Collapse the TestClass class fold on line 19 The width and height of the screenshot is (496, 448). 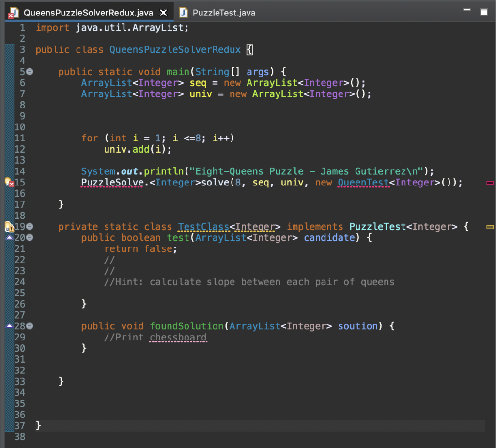tap(30, 227)
